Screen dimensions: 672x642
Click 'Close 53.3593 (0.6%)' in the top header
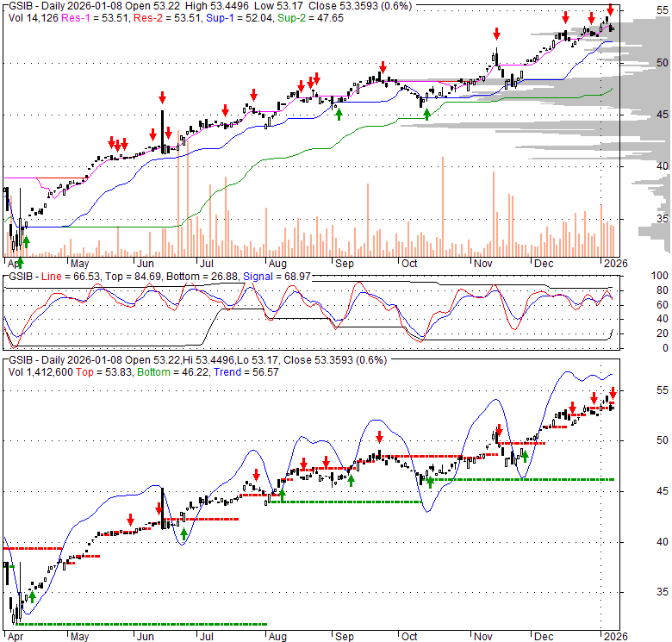(x=360, y=6)
